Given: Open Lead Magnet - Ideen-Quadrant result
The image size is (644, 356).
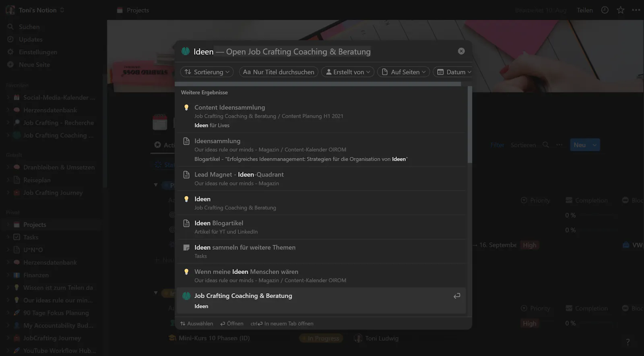Looking at the screenshot, I should click(321, 179).
